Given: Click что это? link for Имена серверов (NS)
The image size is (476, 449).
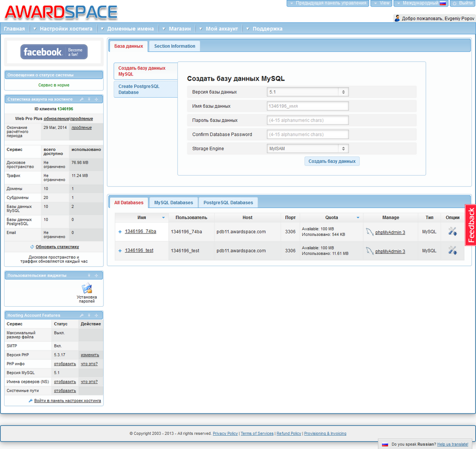Looking at the screenshot, I should 89,382.
